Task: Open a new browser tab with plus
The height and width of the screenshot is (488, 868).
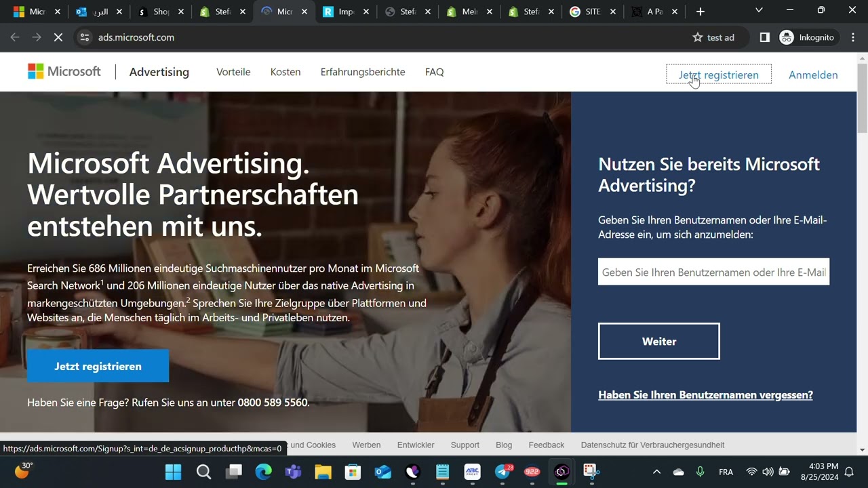Action: click(701, 12)
